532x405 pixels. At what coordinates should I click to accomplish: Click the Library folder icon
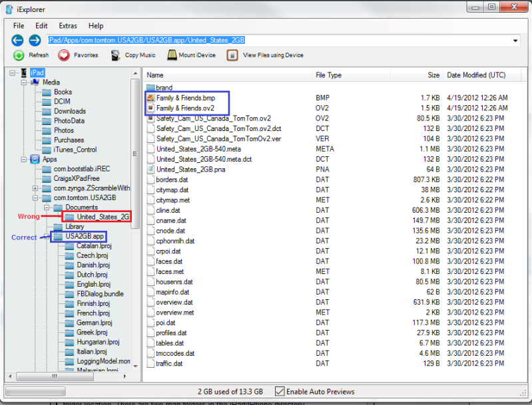coord(59,227)
